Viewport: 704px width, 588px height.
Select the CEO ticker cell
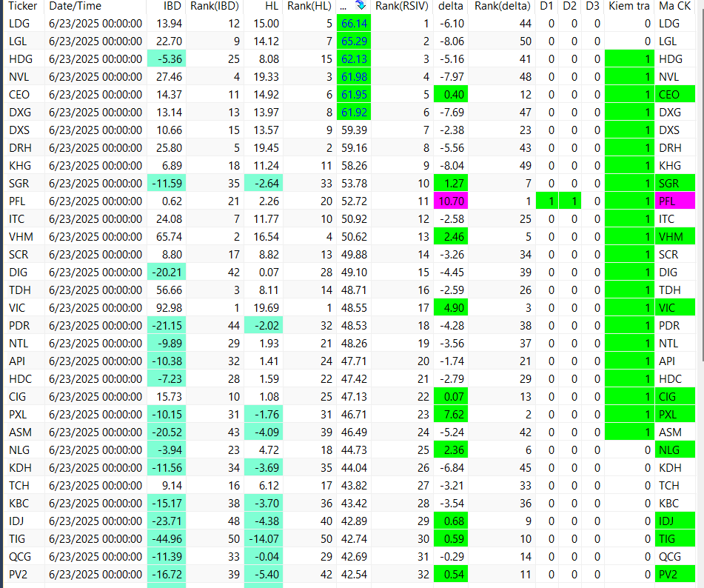pyautogui.click(x=24, y=95)
